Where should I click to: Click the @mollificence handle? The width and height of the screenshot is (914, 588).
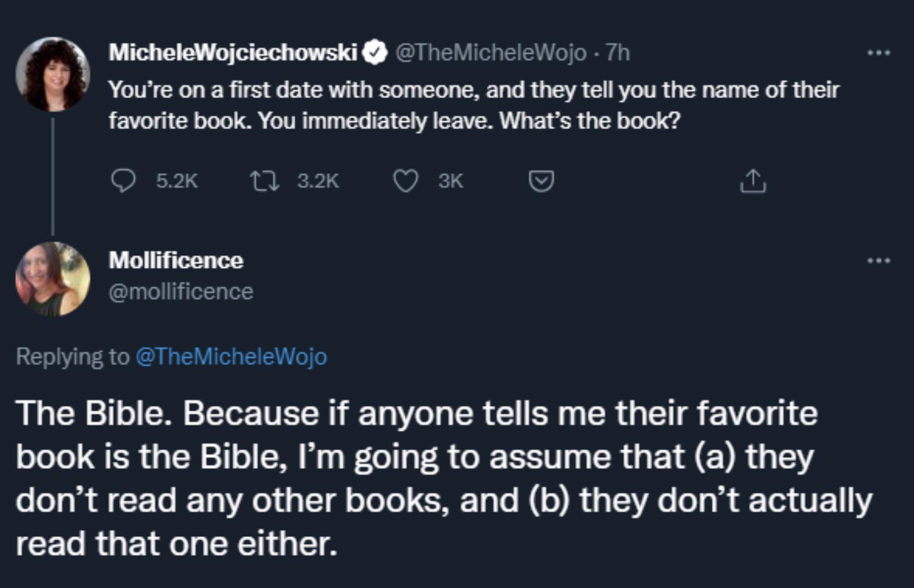click(181, 292)
